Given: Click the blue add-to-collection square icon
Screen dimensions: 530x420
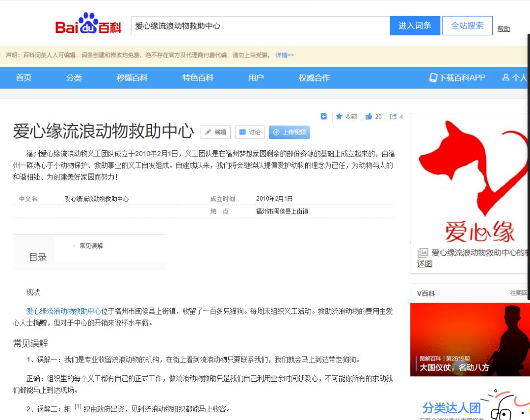Looking at the screenshot, I should click(323, 116).
